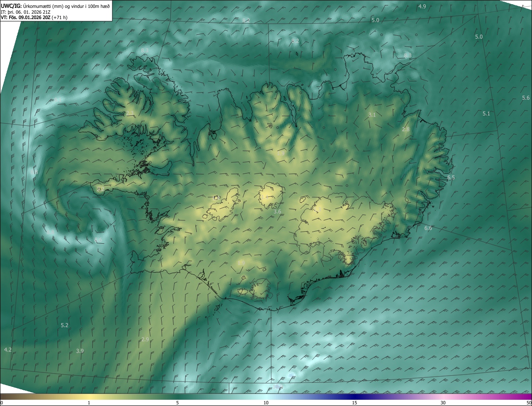532x406 pixels.
Task: Click the "UWC/IG: Úrkomumætti (mm)" title line
Action: 55,6
